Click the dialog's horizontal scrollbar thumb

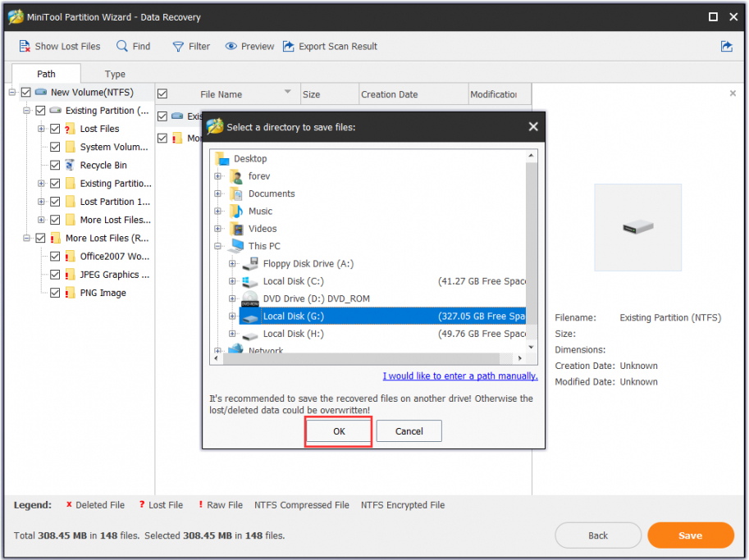coord(362,358)
